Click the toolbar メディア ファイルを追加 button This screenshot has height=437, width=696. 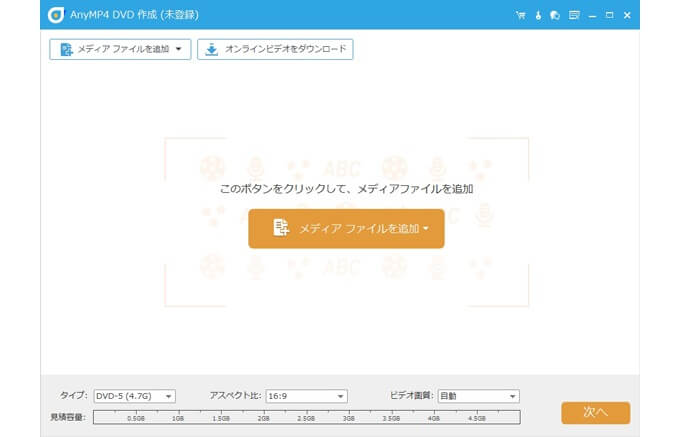[120, 49]
